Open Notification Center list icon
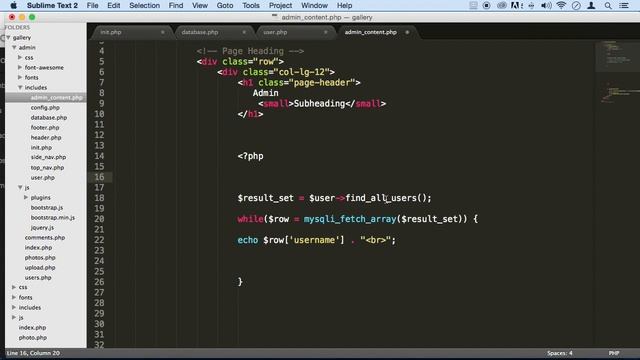The width and height of the screenshot is (640, 360). (624, 5)
